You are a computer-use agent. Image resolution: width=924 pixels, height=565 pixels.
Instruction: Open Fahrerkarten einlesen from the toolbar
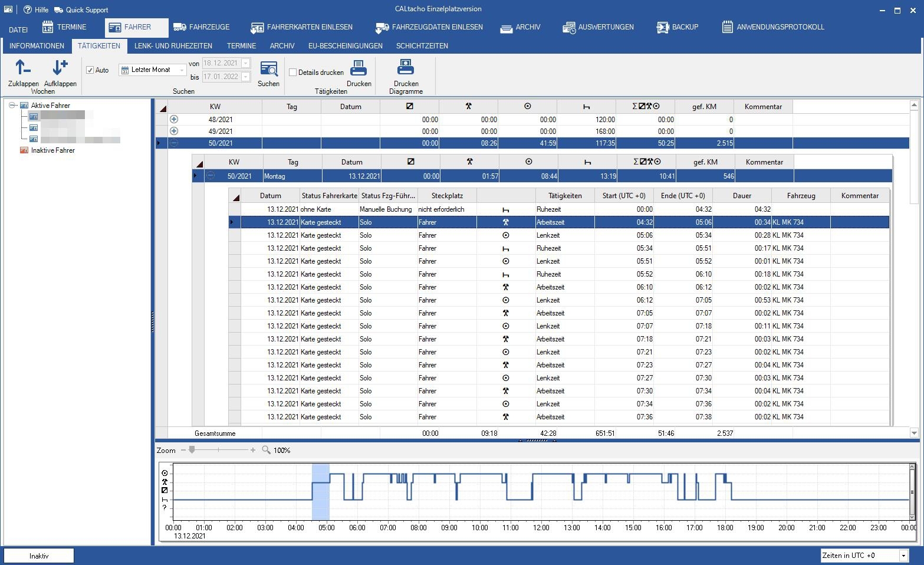pyautogui.click(x=301, y=27)
